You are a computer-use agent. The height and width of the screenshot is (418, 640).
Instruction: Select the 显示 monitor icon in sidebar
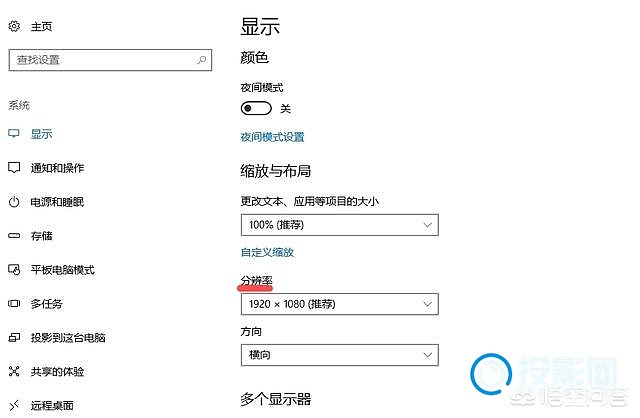14,133
